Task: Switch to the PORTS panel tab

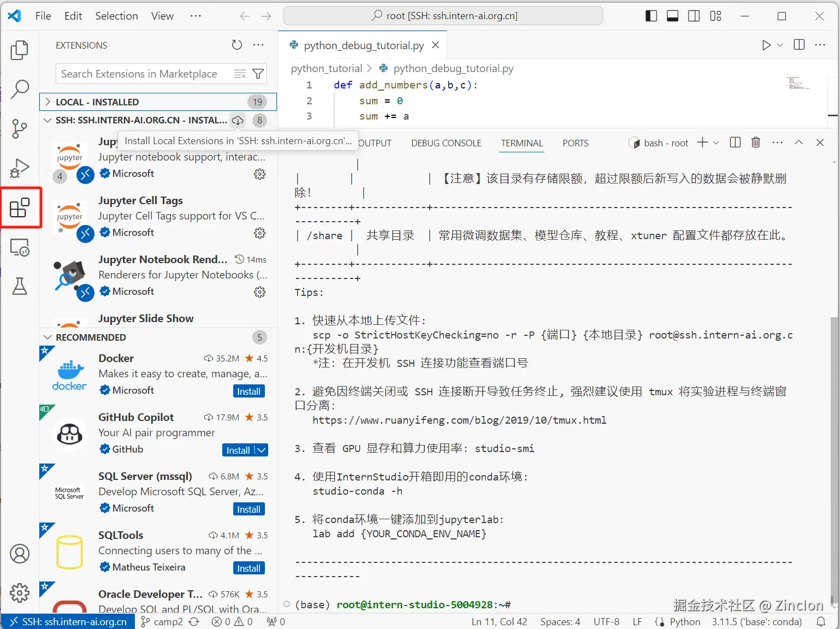Action: 576,143
